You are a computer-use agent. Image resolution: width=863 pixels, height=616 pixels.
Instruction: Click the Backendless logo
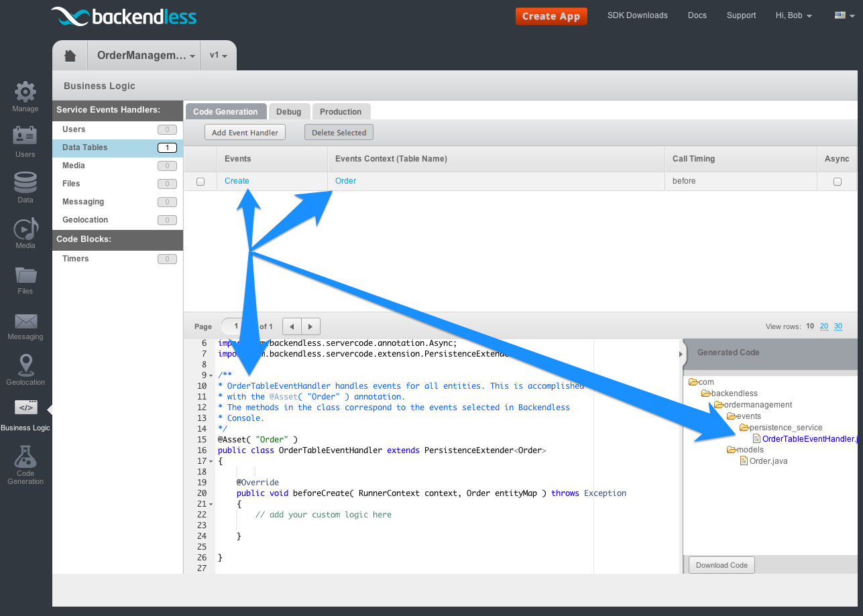(x=123, y=16)
